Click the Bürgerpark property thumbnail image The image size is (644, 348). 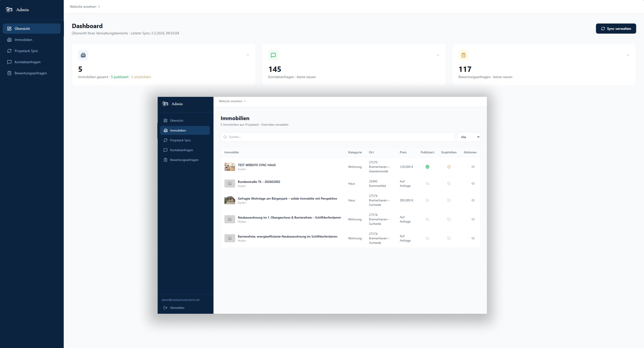point(230,200)
